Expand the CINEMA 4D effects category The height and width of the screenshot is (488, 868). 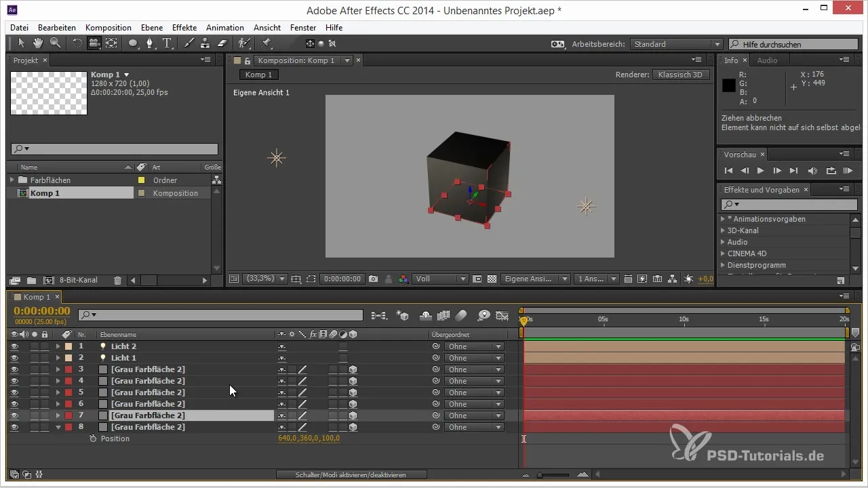coord(722,253)
